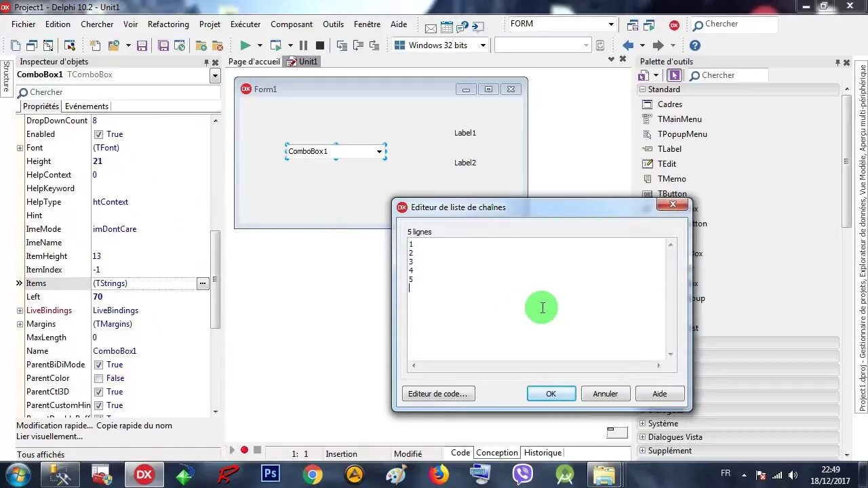The image size is (868, 488).
Task: Toggle the ParentBiDiMode checkbox
Action: coord(98,365)
